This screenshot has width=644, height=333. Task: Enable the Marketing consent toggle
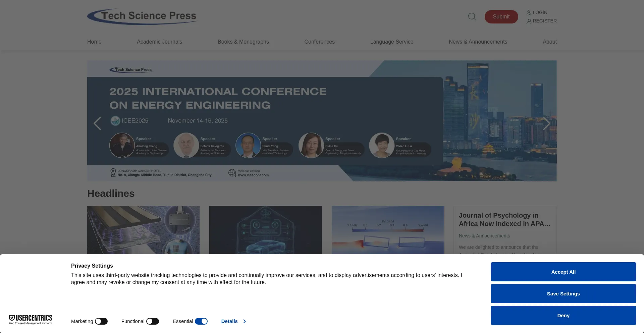tap(101, 321)
